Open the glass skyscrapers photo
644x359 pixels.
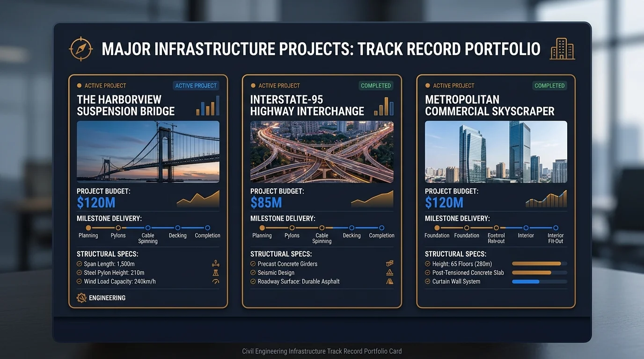(x=496, y=151)
